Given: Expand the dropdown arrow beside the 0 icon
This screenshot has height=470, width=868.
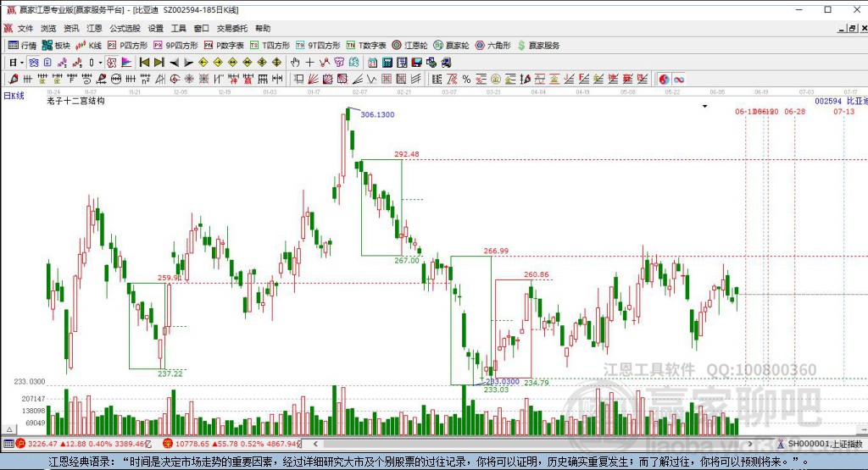Looking at the screenshot, I should (x=100, y=63).
